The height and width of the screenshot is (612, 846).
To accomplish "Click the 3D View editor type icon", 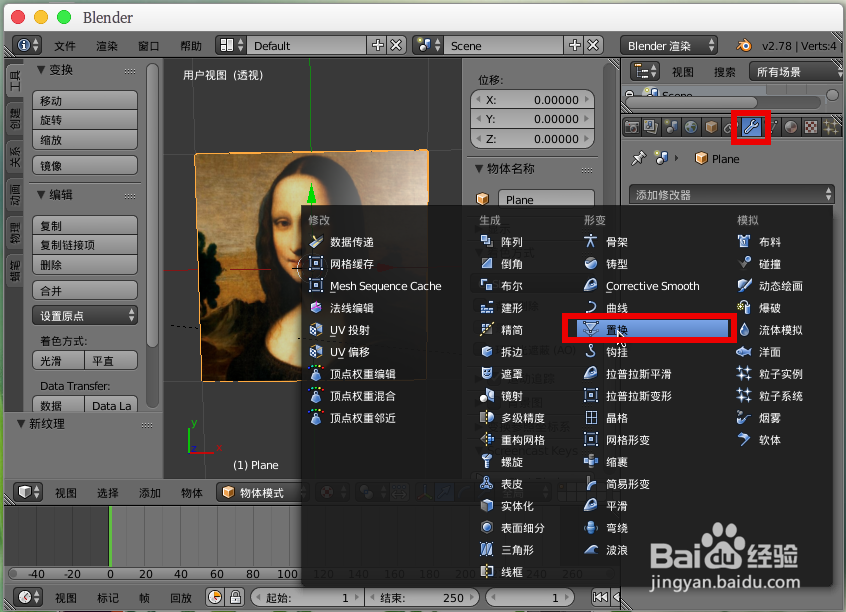I will [28, 492].
